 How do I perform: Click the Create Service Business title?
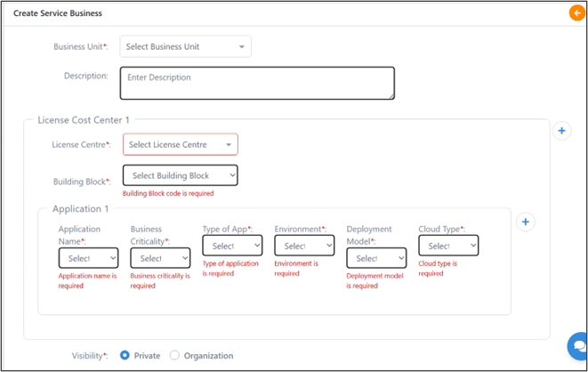pyautogui.click(x=58, y=13)
